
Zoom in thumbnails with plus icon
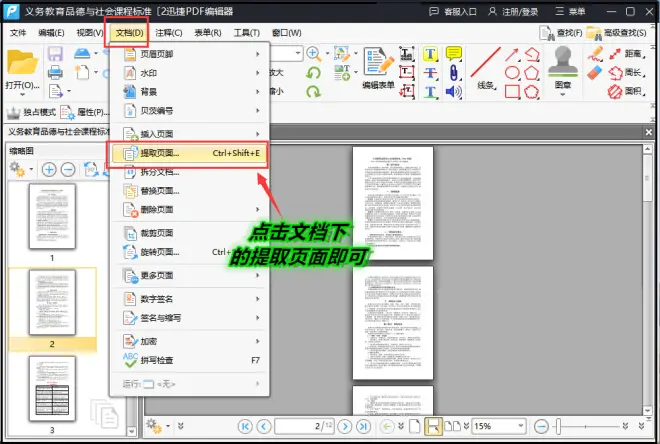(x=49, y=170)
